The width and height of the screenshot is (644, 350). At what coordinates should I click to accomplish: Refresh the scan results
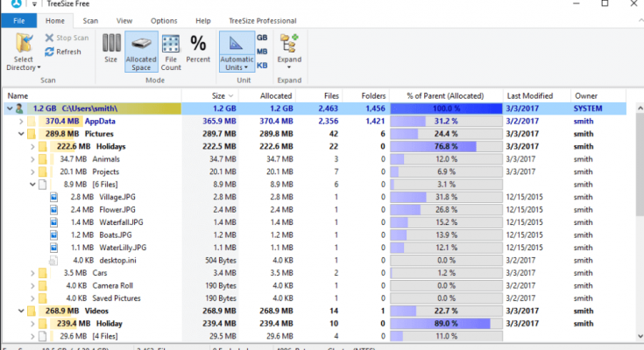(x=63, y=52)
